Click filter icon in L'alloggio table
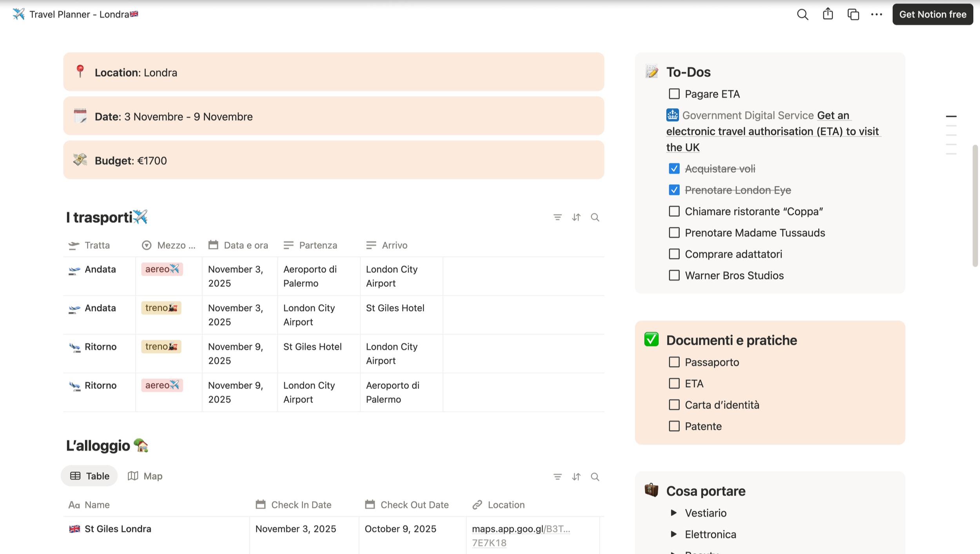Image resolution: width=980 pixels, height=554 pixels. click(557, 477)
